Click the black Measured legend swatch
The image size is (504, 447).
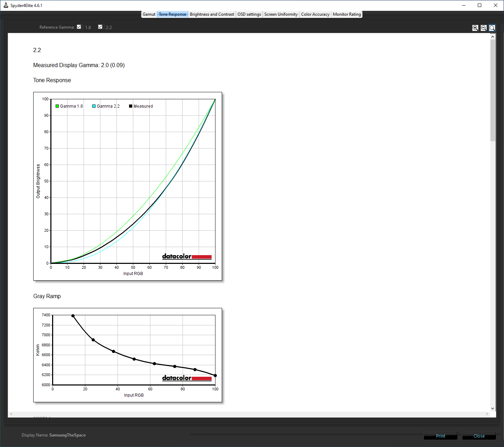click(x=131, y=106)
